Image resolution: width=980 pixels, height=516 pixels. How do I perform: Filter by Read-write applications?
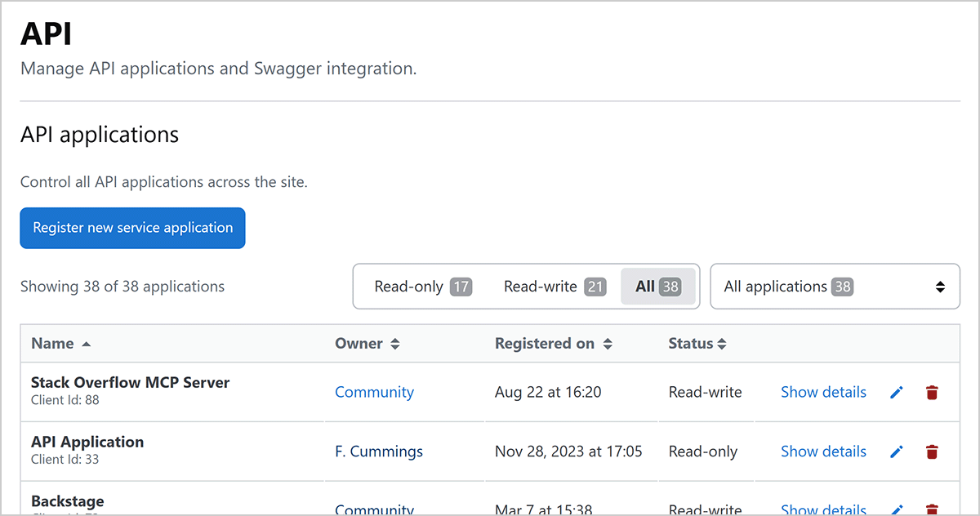point(554,287)
